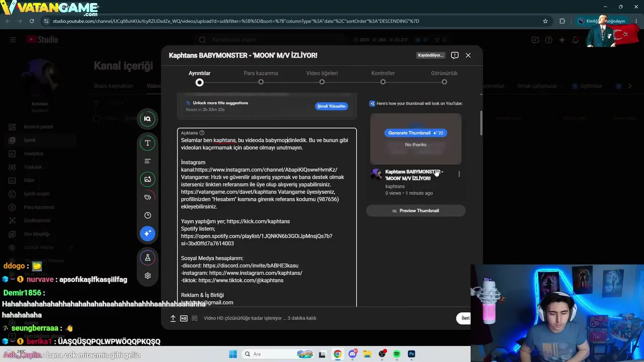Click the İleri next button

464,318
